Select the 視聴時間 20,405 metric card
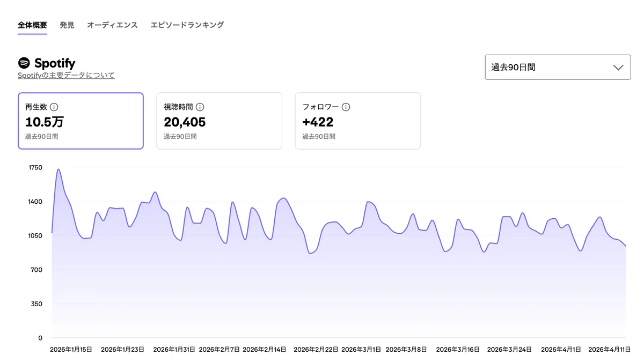Screen dimensions: 644x363 (x=219, y=121)
